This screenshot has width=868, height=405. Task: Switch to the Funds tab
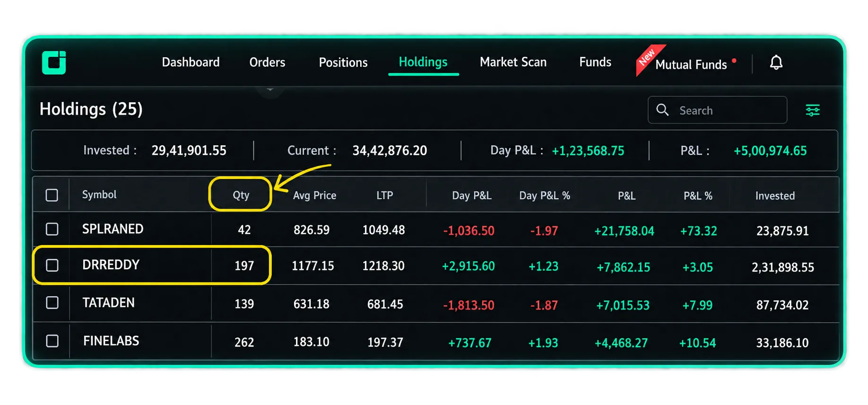coord(595,62)
